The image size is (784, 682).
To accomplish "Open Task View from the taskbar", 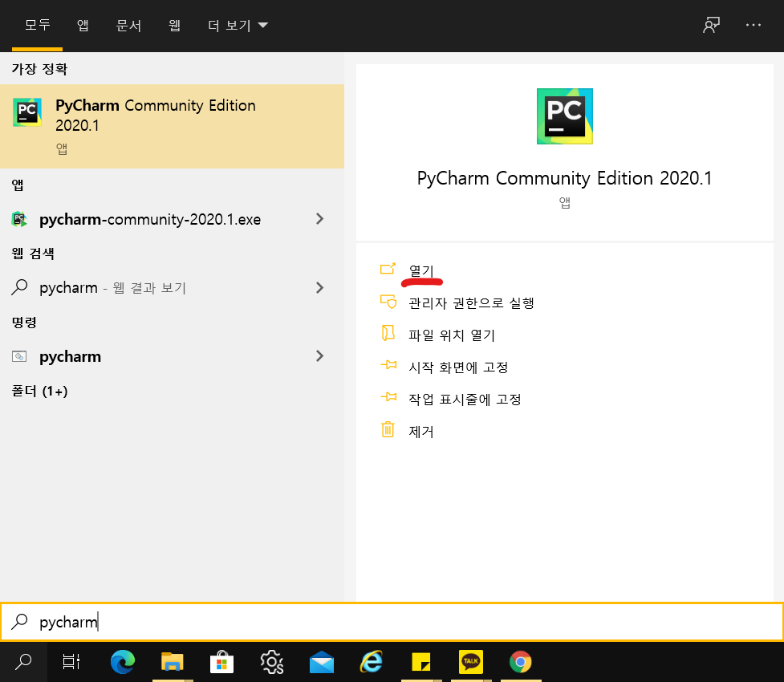I will pyautogui.click(x=71, y=662).
